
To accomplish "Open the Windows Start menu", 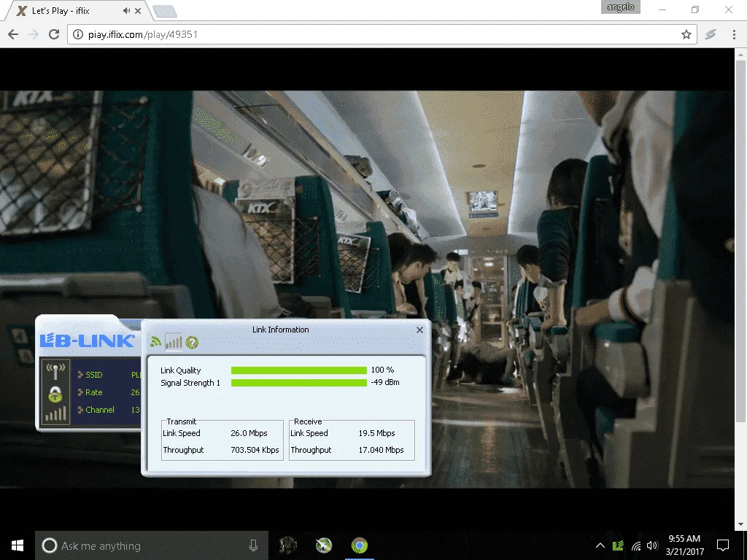I will [x=18, y=545].
